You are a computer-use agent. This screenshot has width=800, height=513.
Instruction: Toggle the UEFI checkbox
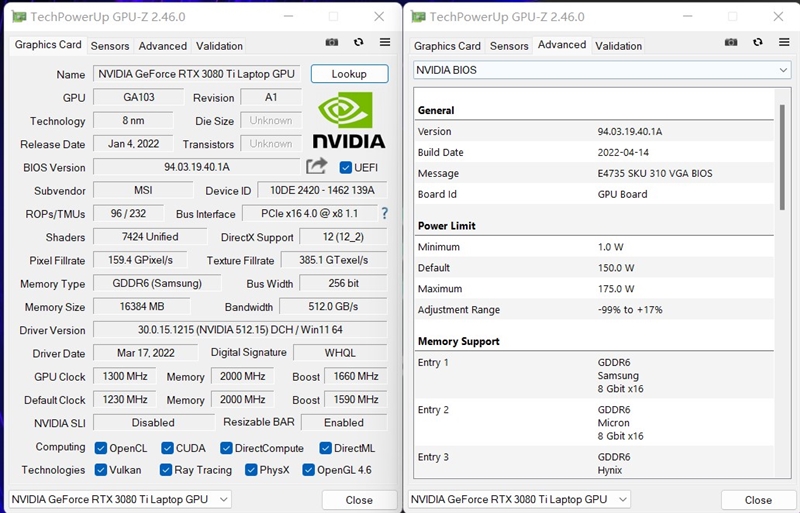coord(345,167)
